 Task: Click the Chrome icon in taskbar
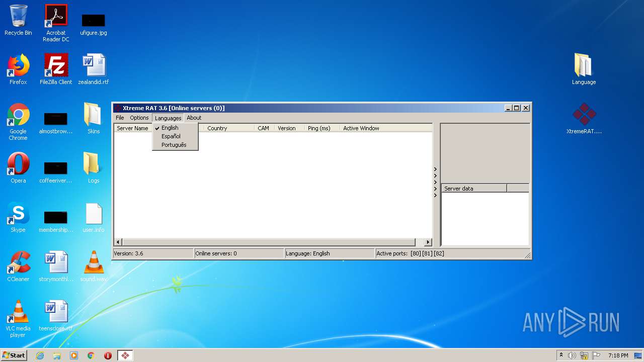coord(91,355)
